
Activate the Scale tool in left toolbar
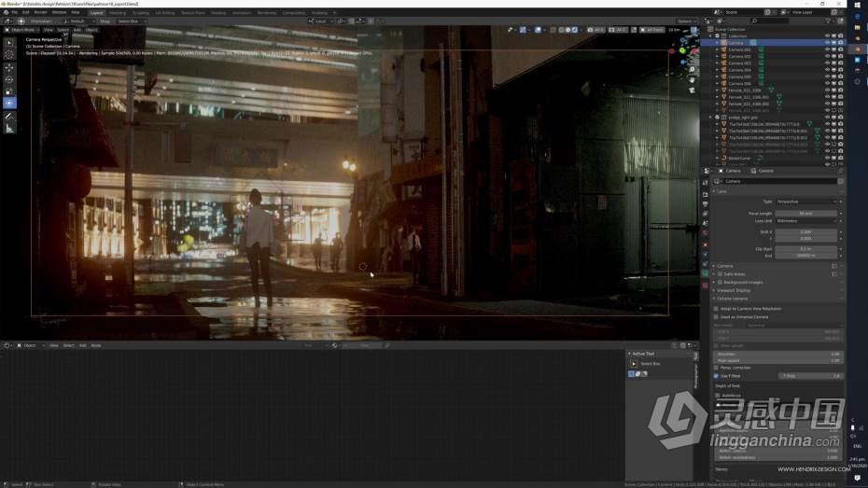coord(9,91)
